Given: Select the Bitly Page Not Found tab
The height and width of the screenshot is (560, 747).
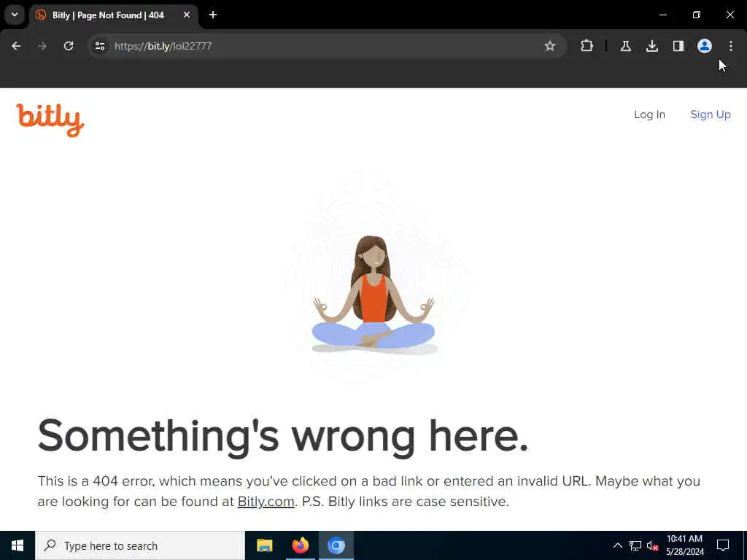Looking at the screenshot, I should coord(113,15).
